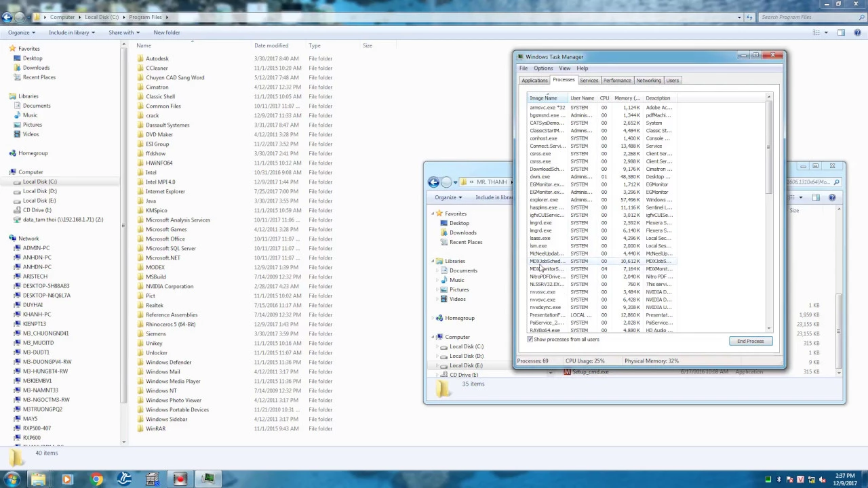Open the media player taskbar icon
The image size is (868, 488).
pyautogui.click(x=66, y=479)
